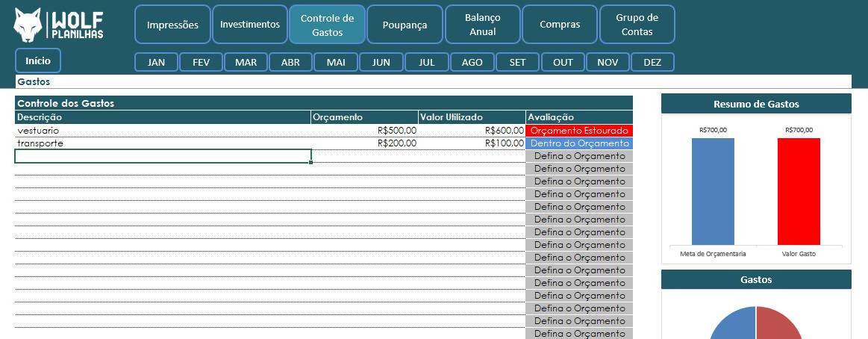Open the Impressões section
Screen dimensions: 868x339
point(172,25)
